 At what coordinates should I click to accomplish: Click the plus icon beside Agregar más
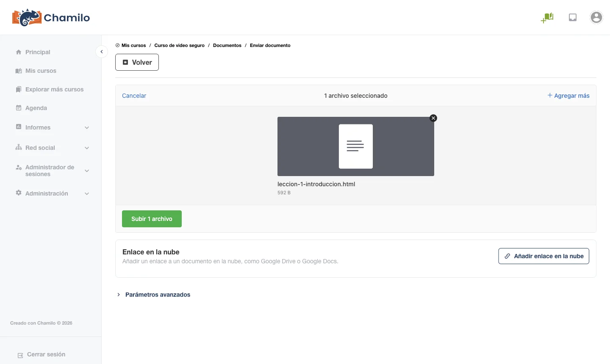pyautogui.click(x=550, y=95)
